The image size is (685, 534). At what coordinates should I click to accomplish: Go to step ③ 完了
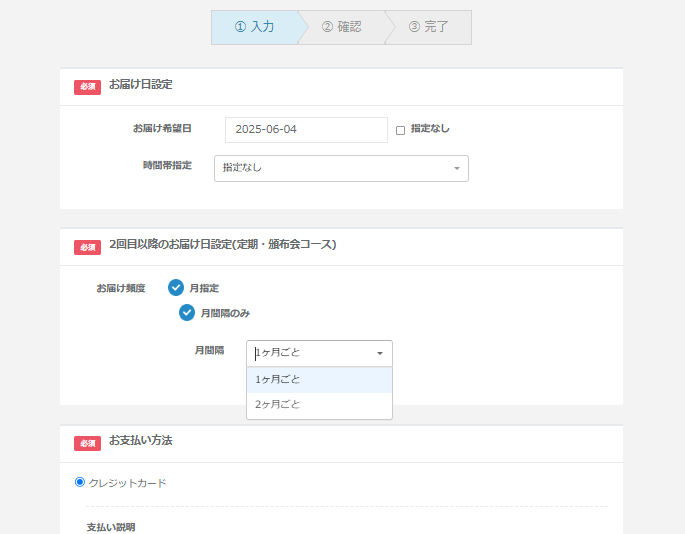(x=428, y=27)
